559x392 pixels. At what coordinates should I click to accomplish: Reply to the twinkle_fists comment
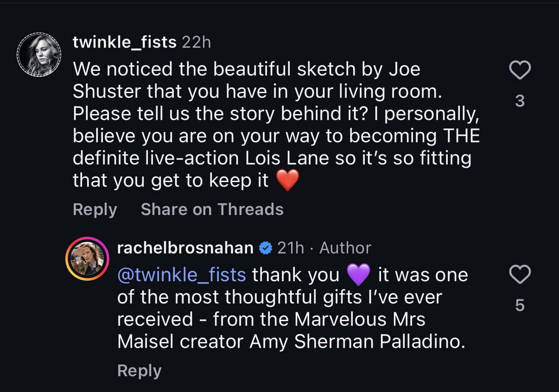pyautogui.click(x=95, y=210)
